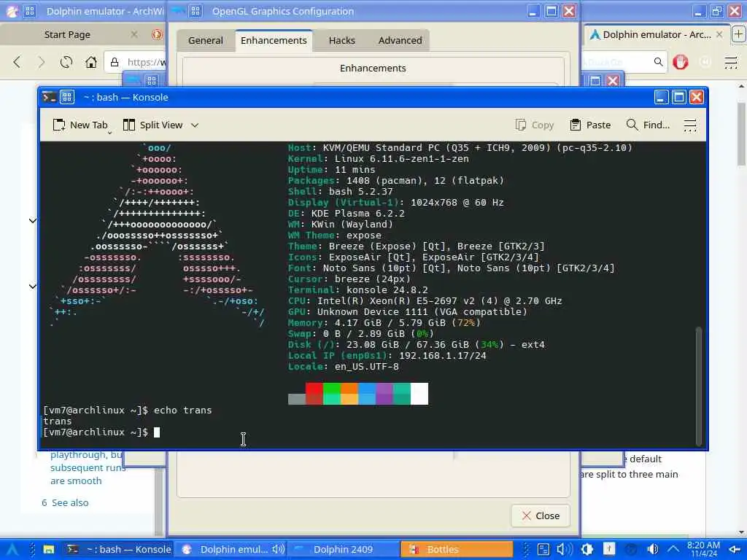
Task: Open the See also contents link
Action: click(x=69, y=503)
